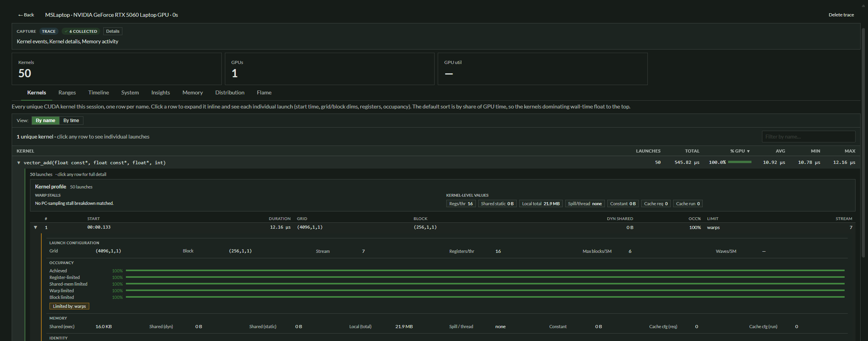This screenshot has width=868, height=341.
Task: Switch to the Kernels tab
Action: pyautogui.click(x=37, y=92)
